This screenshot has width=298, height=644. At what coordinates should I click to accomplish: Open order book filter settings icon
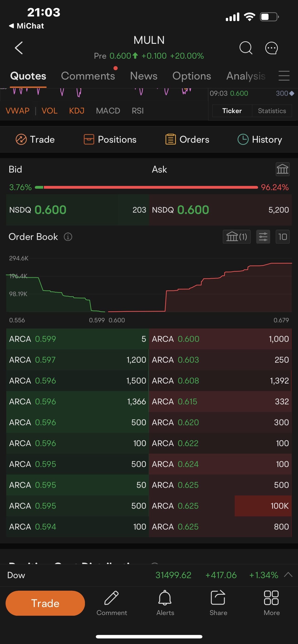[263, 237]
